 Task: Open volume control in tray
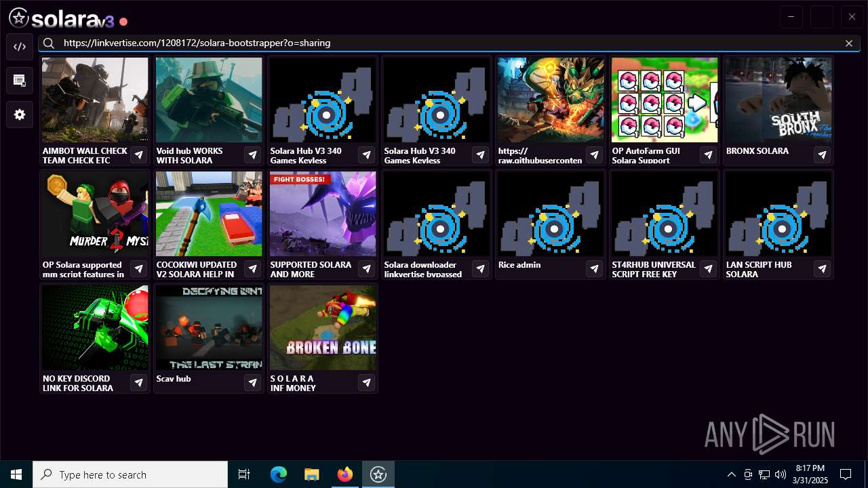point(781,474)
